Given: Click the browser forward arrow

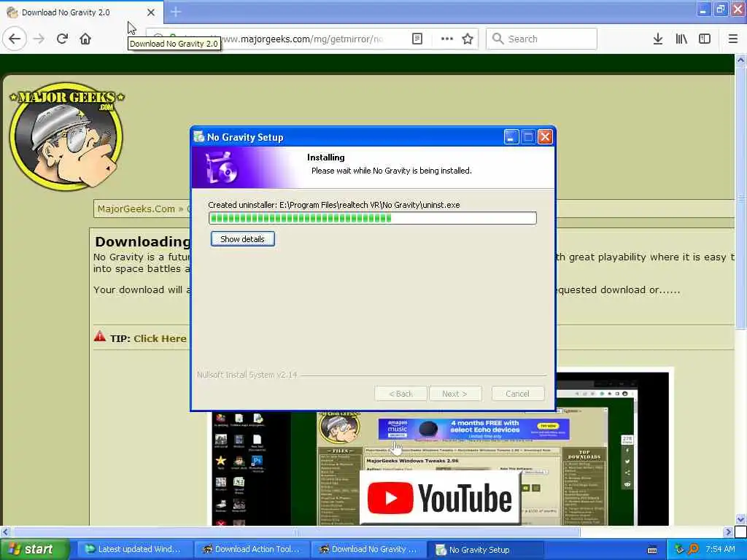Looking at the screenshot, I should coord(39,39).
